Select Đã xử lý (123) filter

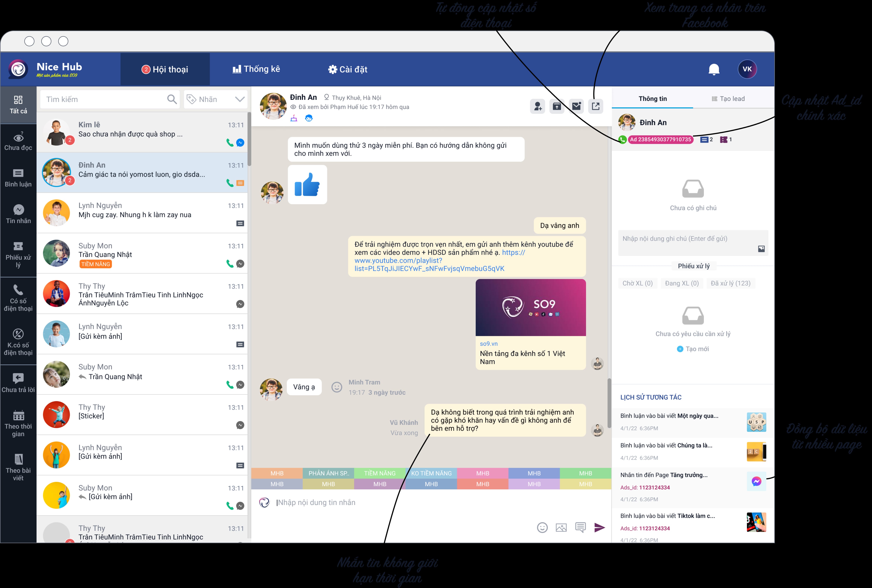pos(731,283)
